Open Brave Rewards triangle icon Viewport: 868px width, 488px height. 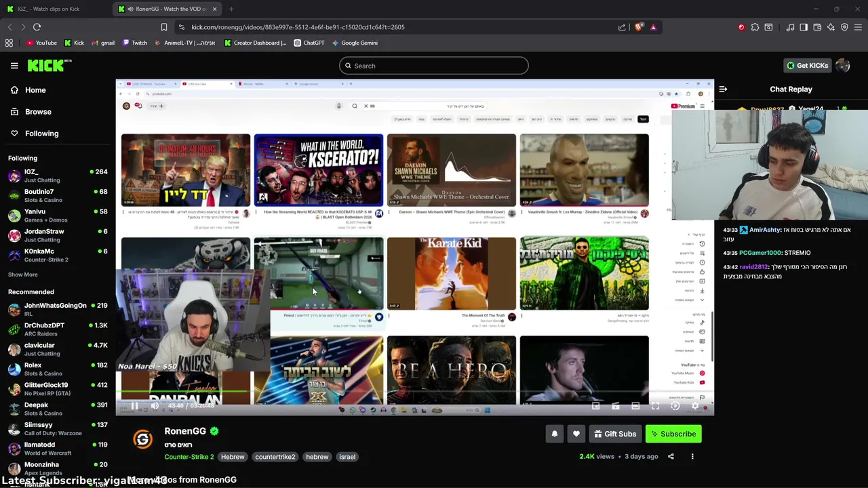pos(653,27)
